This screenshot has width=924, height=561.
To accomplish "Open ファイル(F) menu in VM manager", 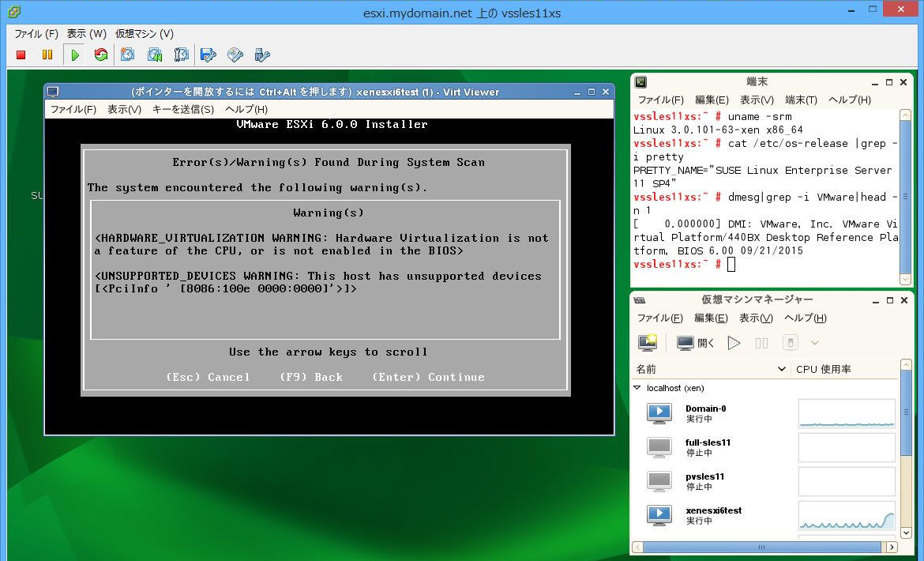I will tap(659, 318).
